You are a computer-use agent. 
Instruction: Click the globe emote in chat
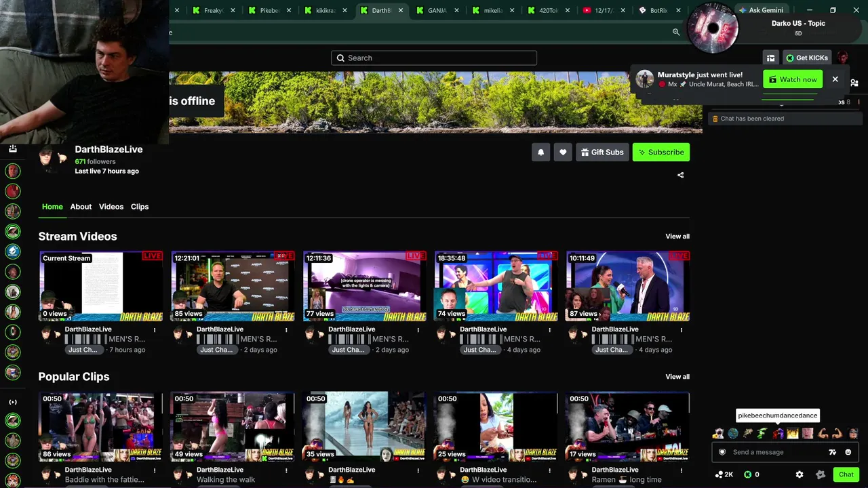click(733, 433)
